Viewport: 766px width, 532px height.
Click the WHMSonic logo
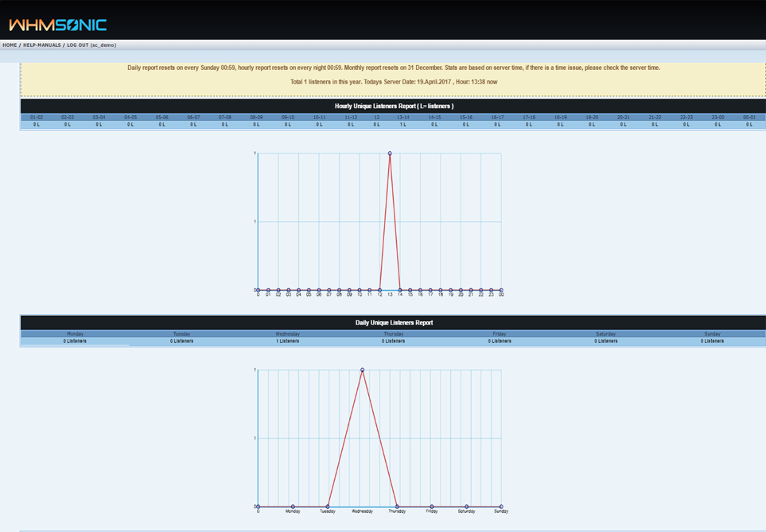point(57,25)
